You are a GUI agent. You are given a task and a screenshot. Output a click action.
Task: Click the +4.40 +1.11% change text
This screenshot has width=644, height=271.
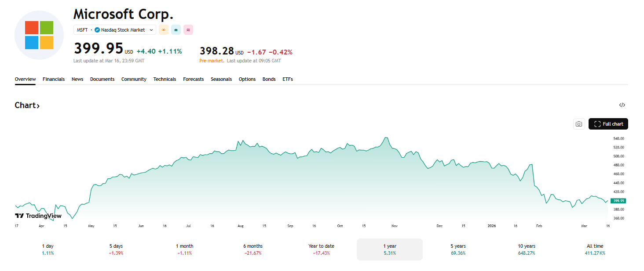point(159,51)
